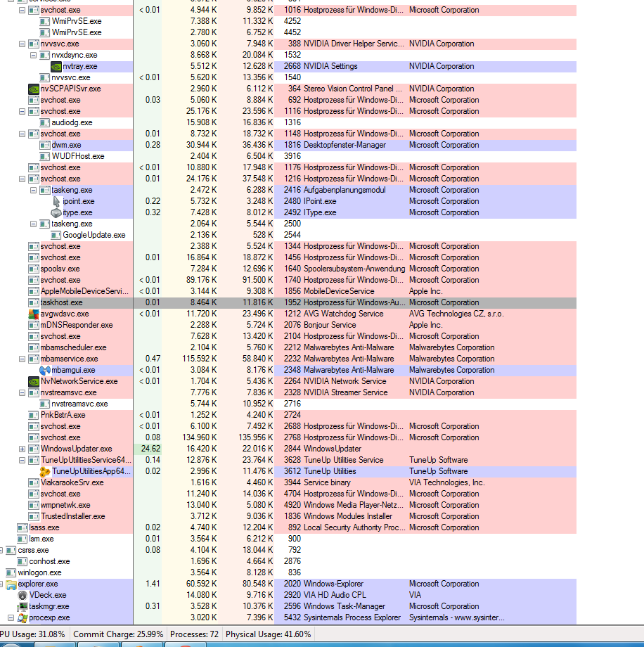
Task: Select the AppleMobileDeviceServi... process
Action: click(84, 291)
